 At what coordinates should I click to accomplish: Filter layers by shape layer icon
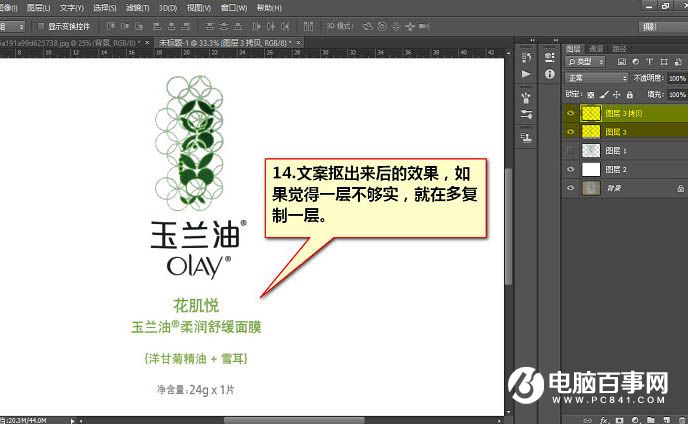pos(664,61)
